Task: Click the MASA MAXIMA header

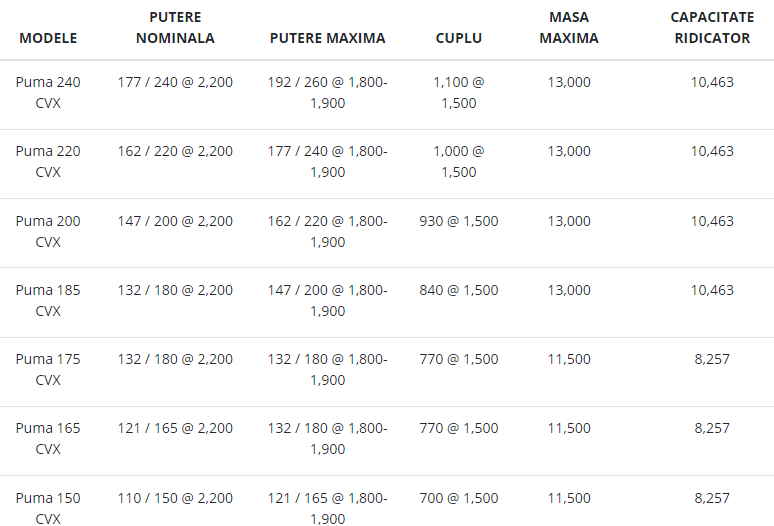Action: [569, 28]
